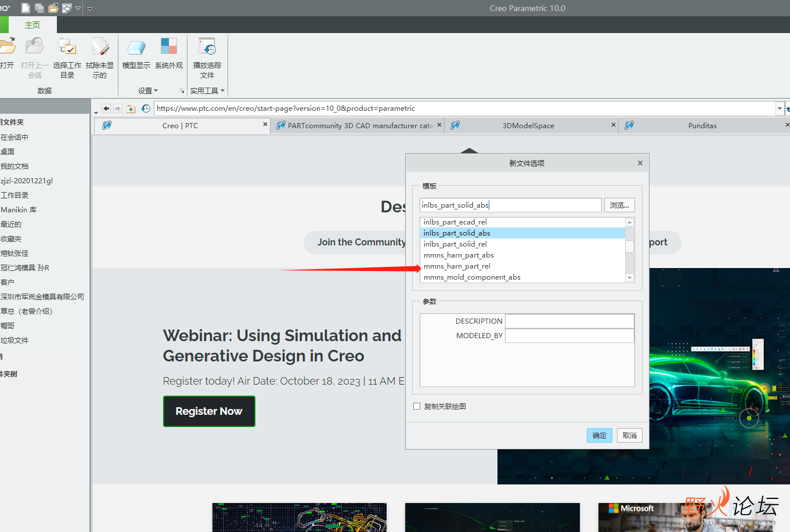Screen dimensions: 790x532
Task: Open the URL address dropdown arrow
Action: coord(780,108)
